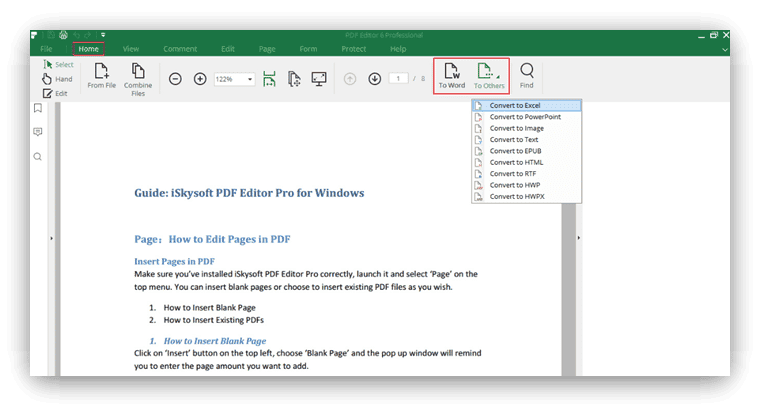Image resolution: width=760 pixels, height=411 pixels.
Task: Switch to the Comment tab
Action: [x=180, y=49]
